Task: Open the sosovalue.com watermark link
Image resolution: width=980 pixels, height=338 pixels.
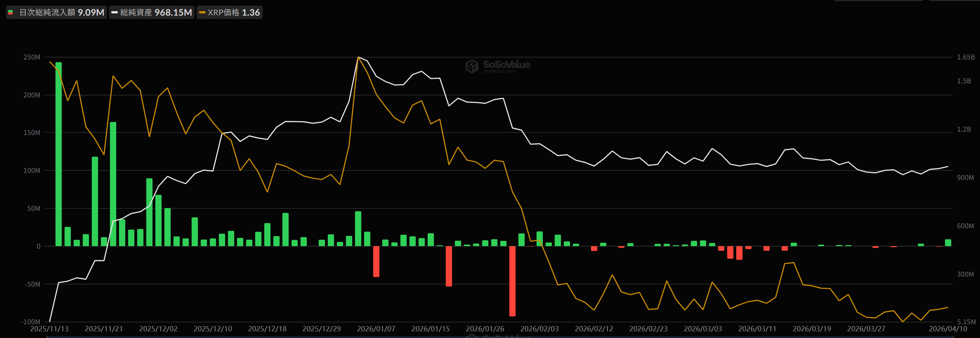Action: [x=499, y=71]
